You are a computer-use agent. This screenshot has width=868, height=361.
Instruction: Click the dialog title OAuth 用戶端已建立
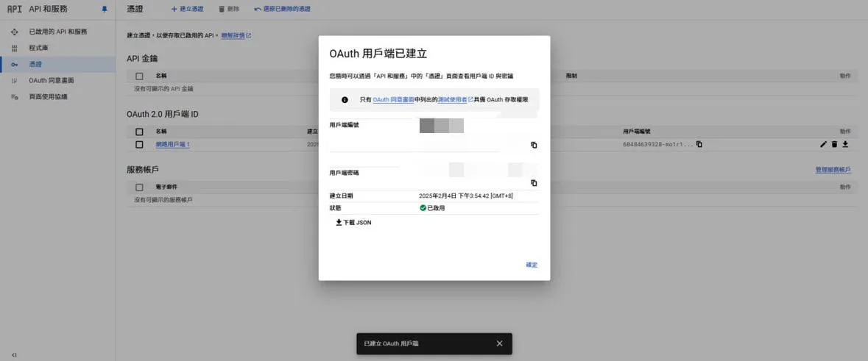click(378, 54)
